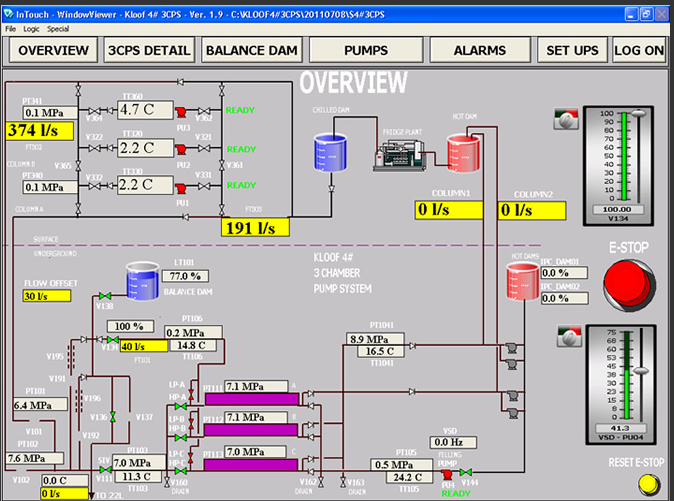This screenshot has height=501, width=674.
Task: Click the blue Chilled Dam tank
Action: coord(330,152)
